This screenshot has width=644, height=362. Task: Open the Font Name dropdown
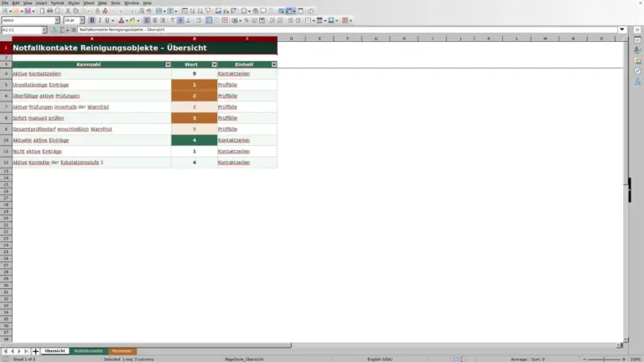pyautogui.click(x=57, y=20)
